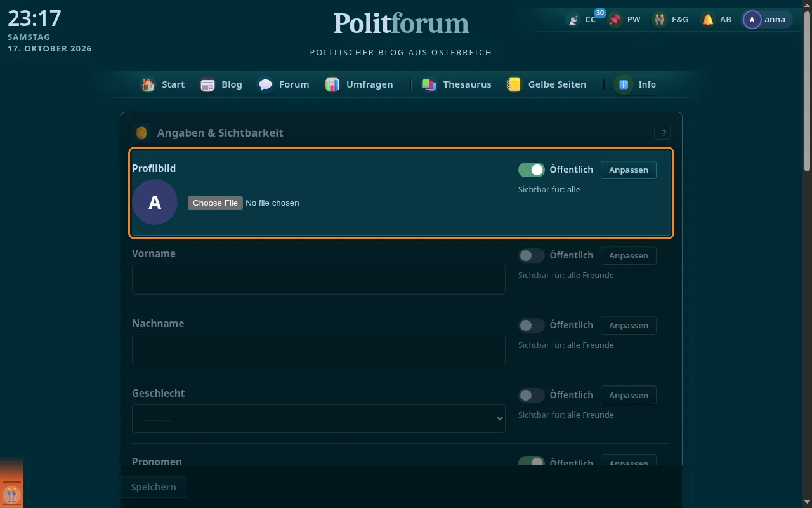Click the section icon beside Angaben & Sichtbarkeit
The image size is (812, 508).
pos(142,133)
